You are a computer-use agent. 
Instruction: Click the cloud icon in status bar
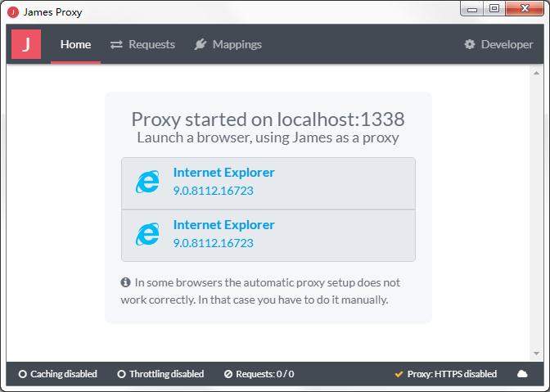[x=523, y=374]
